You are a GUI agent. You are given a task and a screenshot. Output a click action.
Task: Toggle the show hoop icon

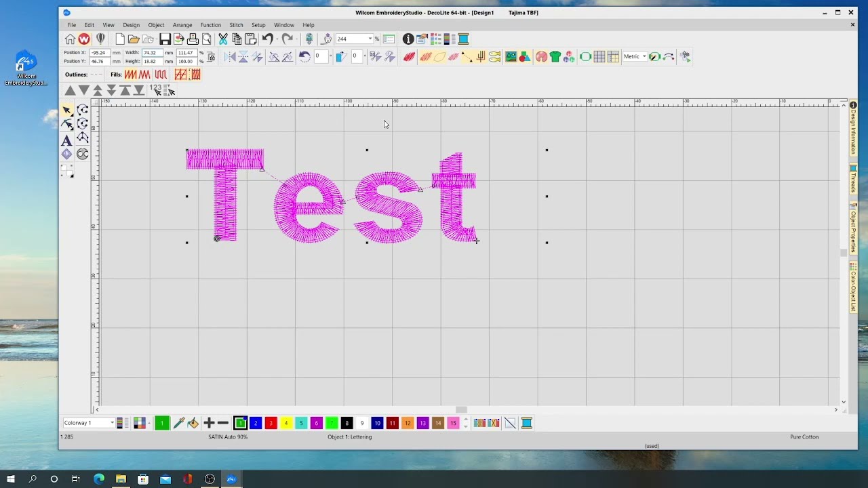[x=585, y=57]
